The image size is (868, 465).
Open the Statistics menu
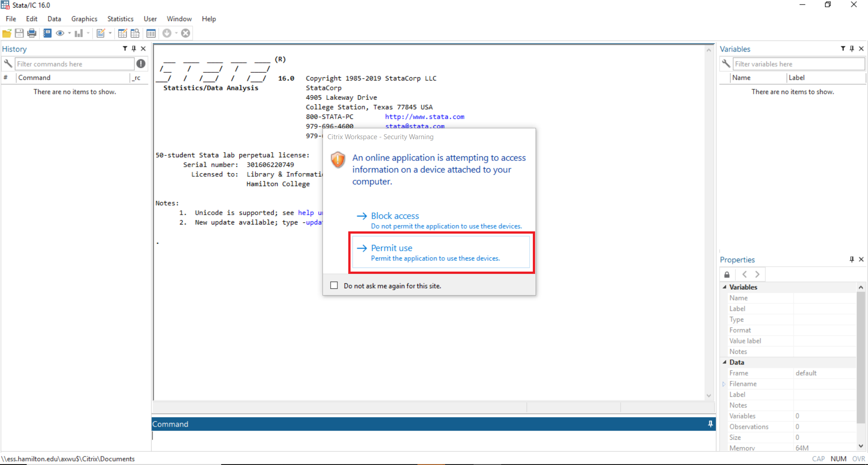(120, 19)
